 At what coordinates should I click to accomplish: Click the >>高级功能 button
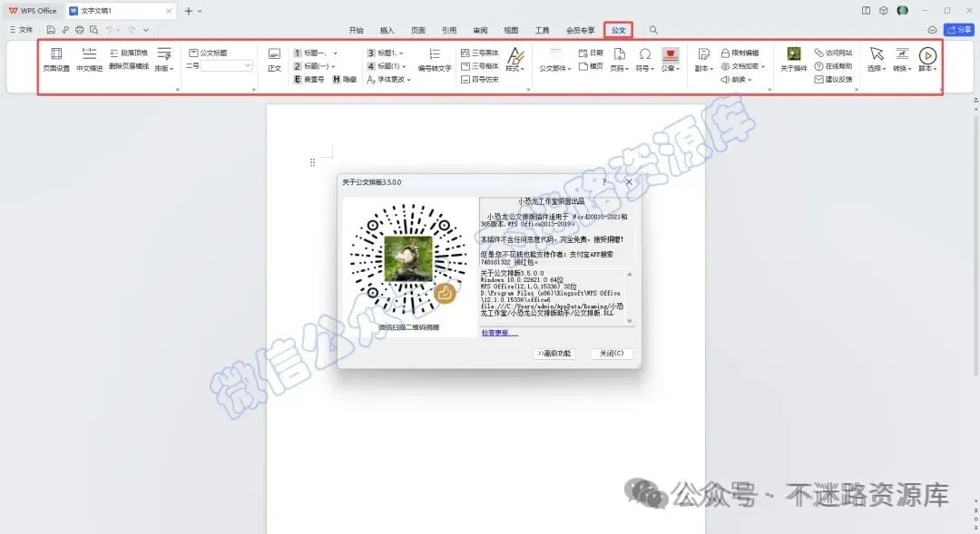pyautogui.click(x=554, y=354)
